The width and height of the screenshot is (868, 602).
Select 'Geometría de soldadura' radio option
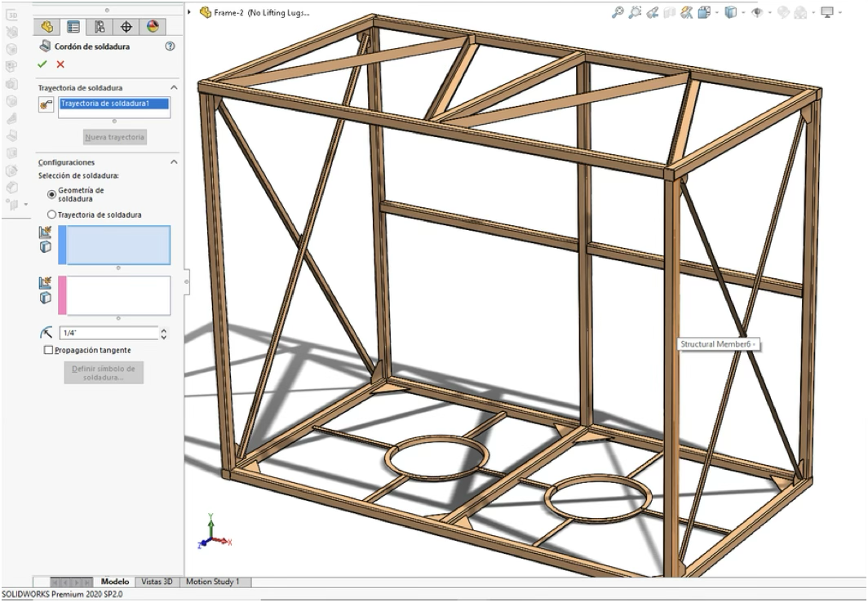tap(52, 194)
